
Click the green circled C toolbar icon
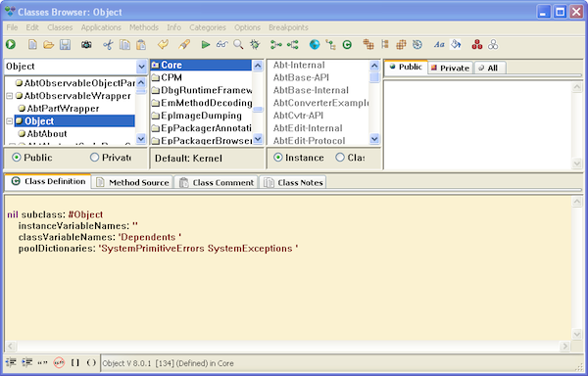[x=347, y=45]
